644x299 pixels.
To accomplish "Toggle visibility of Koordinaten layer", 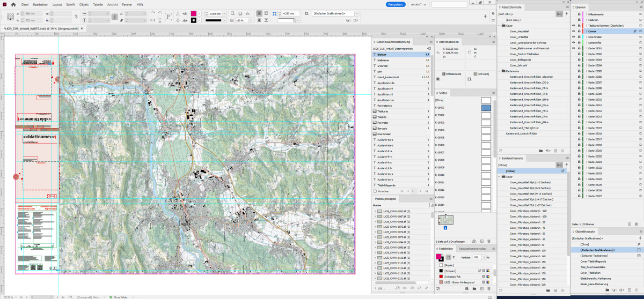I will click(573, 37).
